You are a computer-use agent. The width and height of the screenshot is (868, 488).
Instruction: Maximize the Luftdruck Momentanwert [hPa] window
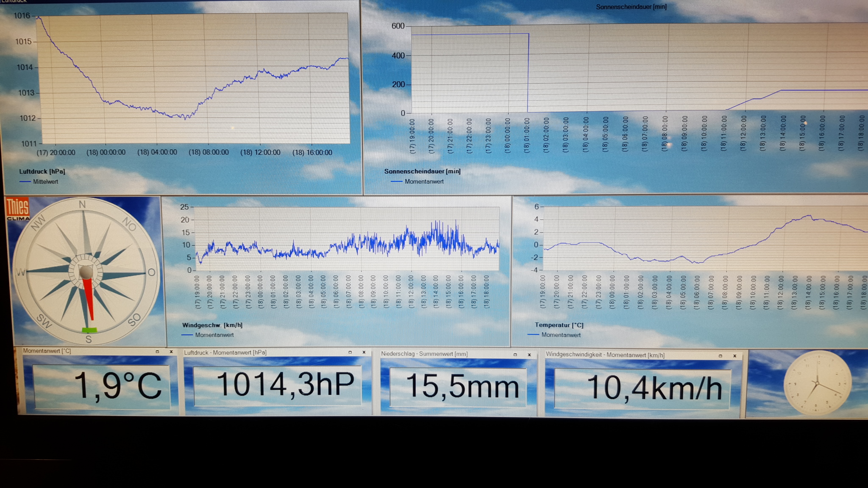click(350, 352)
